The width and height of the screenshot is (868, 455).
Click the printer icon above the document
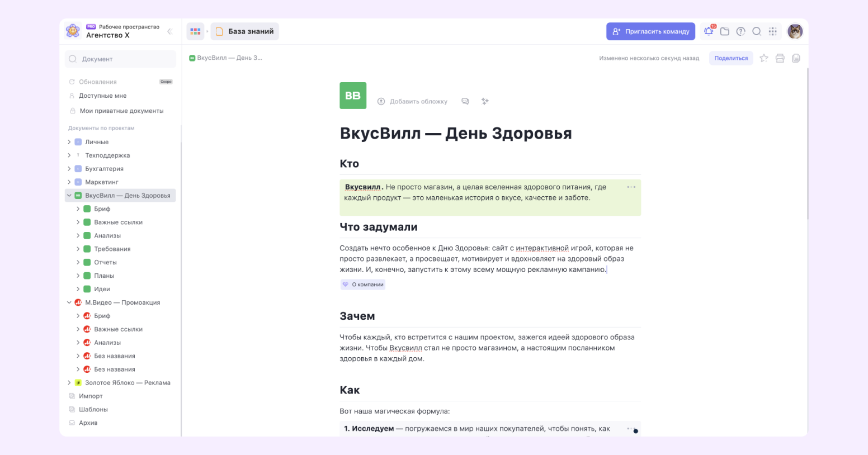780,58
